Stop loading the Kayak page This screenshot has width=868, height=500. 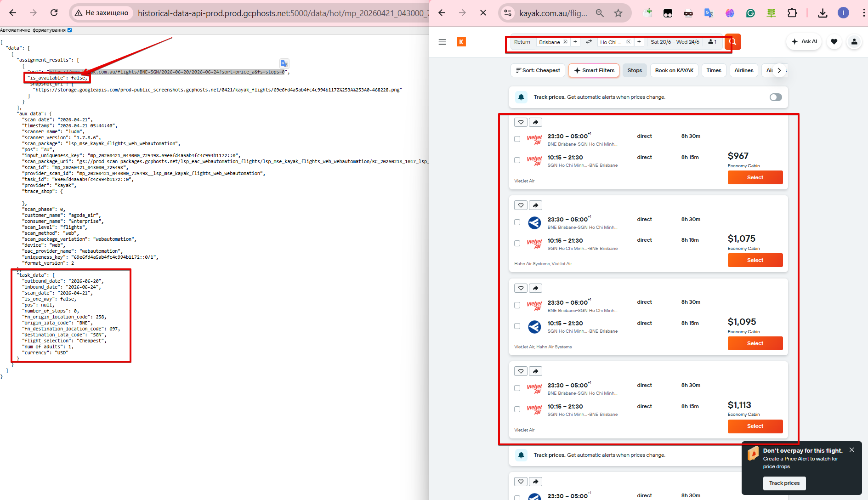[x=483, y=13]
